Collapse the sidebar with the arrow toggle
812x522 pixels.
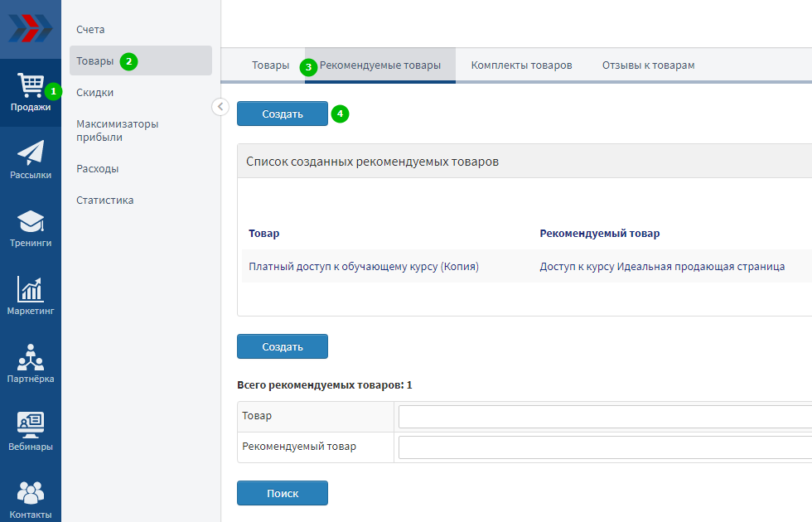tap(220, 106)
